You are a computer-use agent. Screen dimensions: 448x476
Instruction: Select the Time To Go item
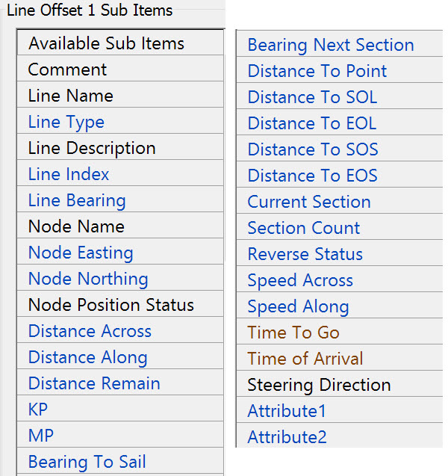click(293, 333)
